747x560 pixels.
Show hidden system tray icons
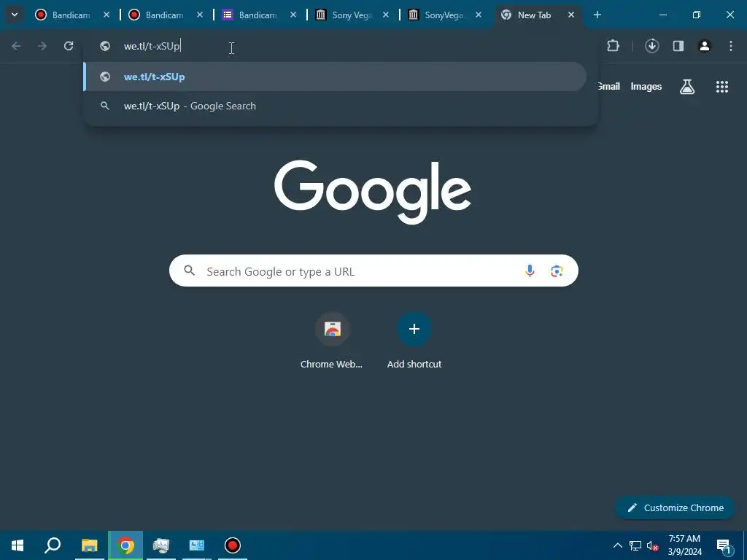tap(617, 545)
